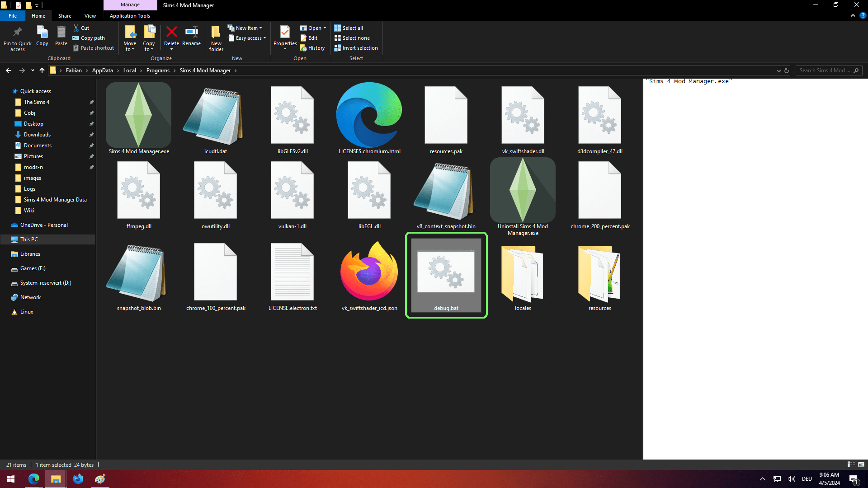Viewport: 868px width, 488px height.
Task: Click the Cut command
Action: [81, 28]
